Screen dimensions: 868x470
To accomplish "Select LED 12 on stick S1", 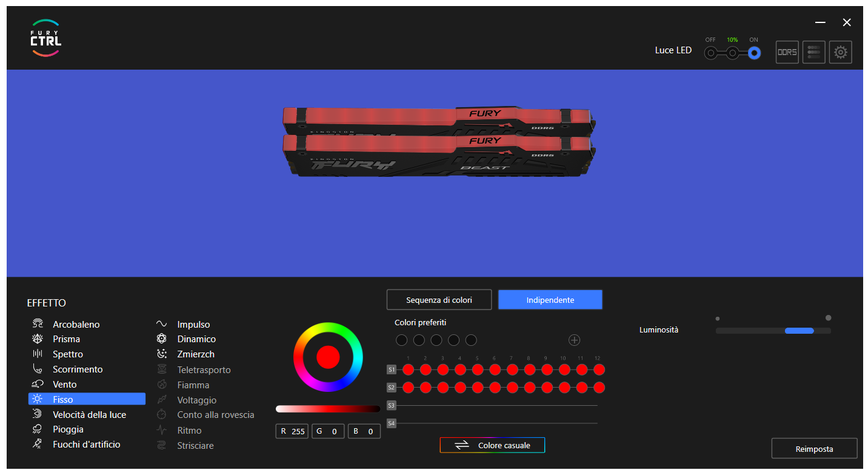I will tap(599, 369).
